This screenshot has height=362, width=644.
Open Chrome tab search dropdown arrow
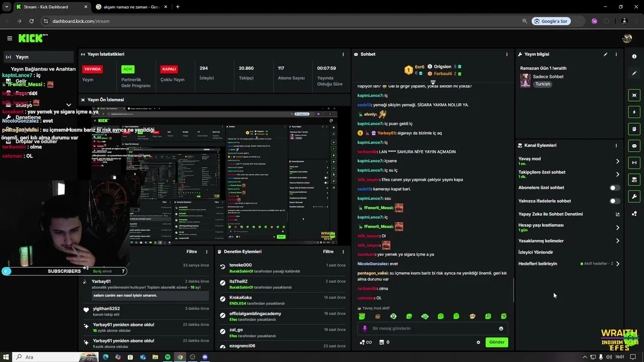tap(7, 7)
